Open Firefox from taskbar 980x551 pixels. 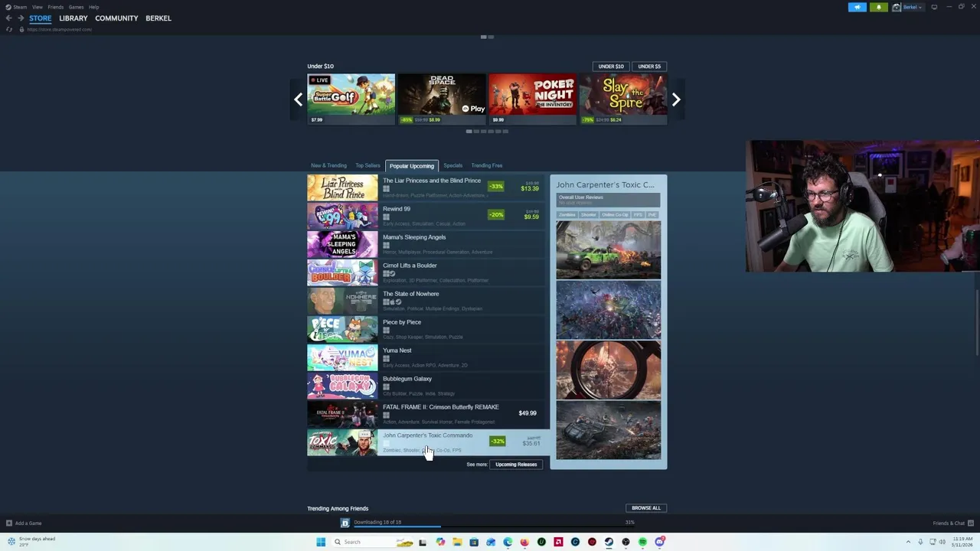(524, 542)
